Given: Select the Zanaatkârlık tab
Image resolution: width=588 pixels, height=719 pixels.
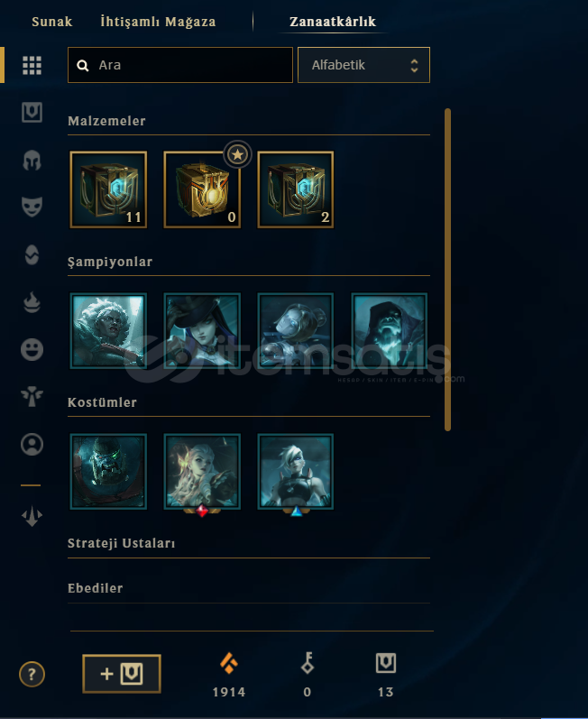Looking at the screenshot, I should (x=333, y=22).
